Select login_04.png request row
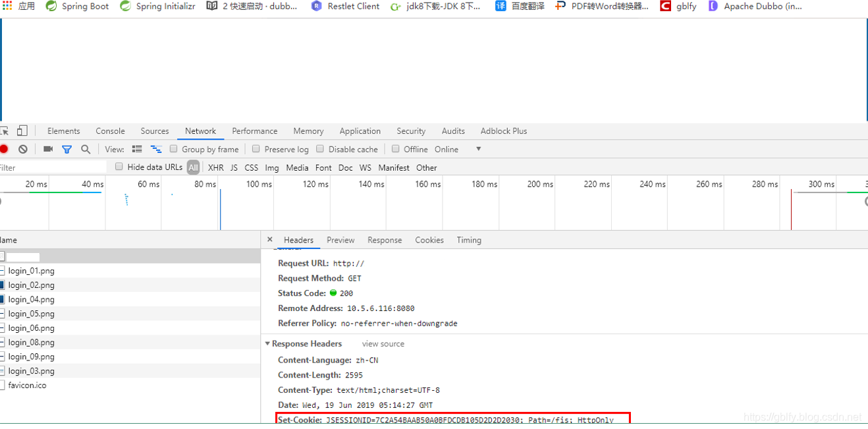 tap(130, 299)
